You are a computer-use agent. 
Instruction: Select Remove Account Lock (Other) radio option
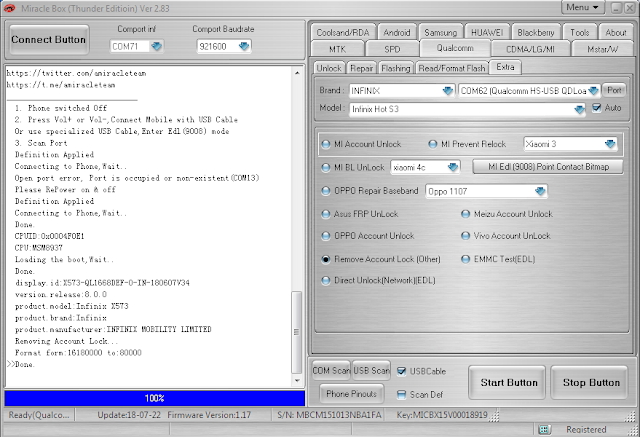click(326, 259)
